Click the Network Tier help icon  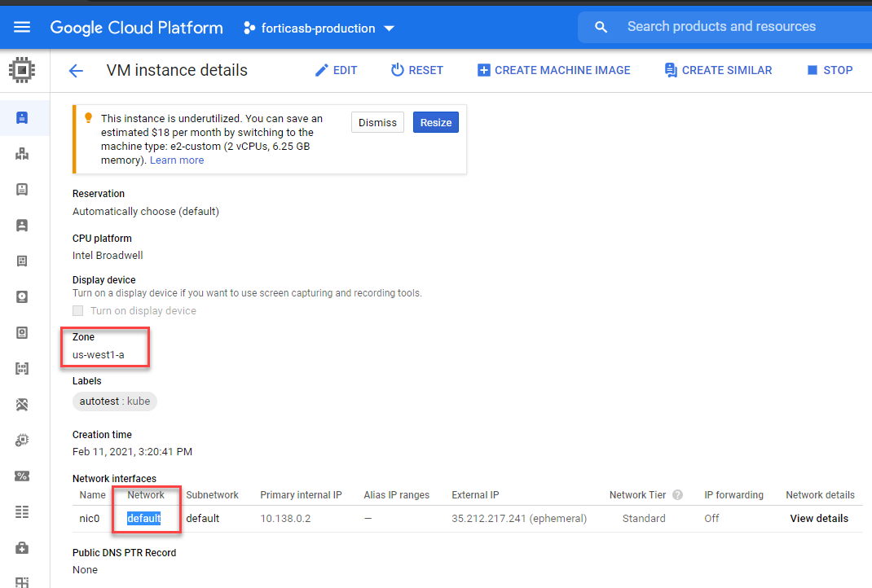pyautogui.click(x=677, y=495)
